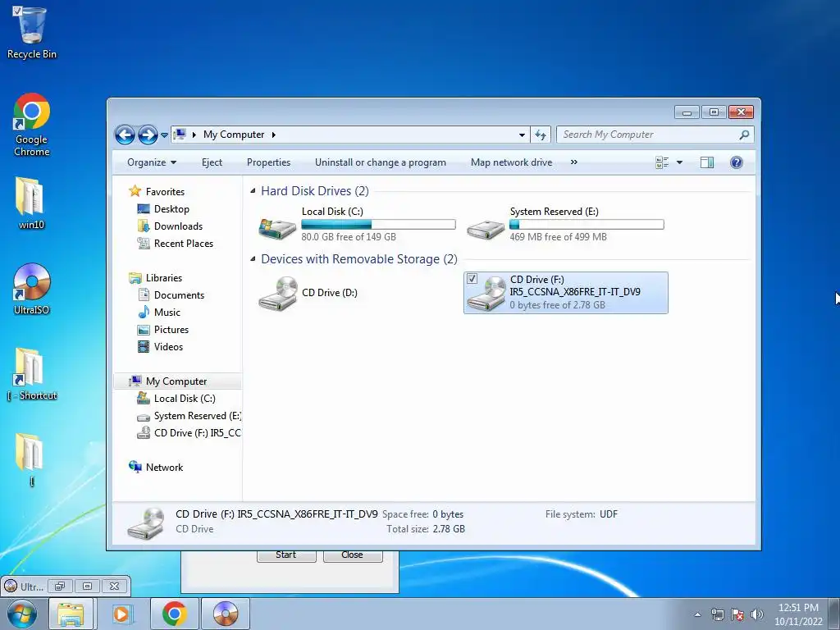Collapse the Hard Disk Drives group

tap(253, 191)
